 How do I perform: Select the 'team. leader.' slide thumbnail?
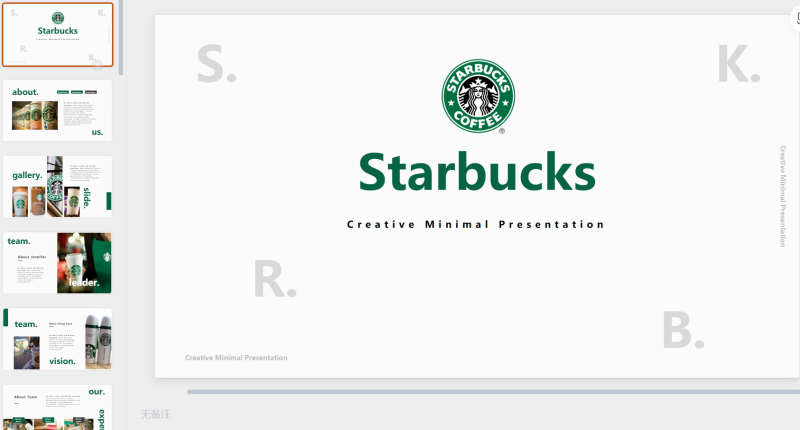[58, 263]
